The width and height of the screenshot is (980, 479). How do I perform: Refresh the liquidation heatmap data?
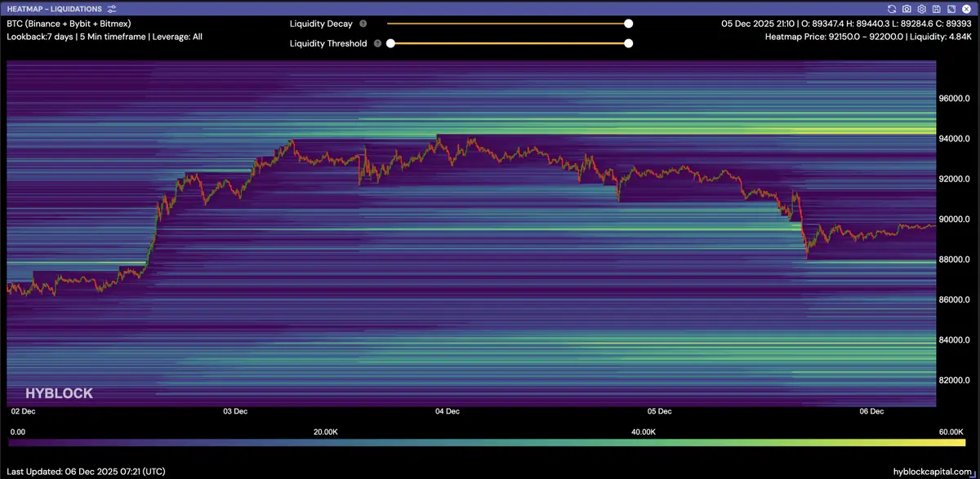pos(893,8)
